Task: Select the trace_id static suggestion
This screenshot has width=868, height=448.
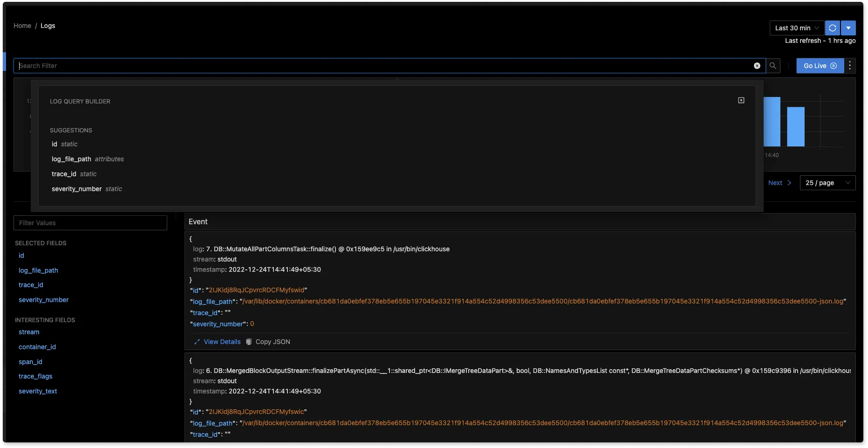Action: (74, 174)
